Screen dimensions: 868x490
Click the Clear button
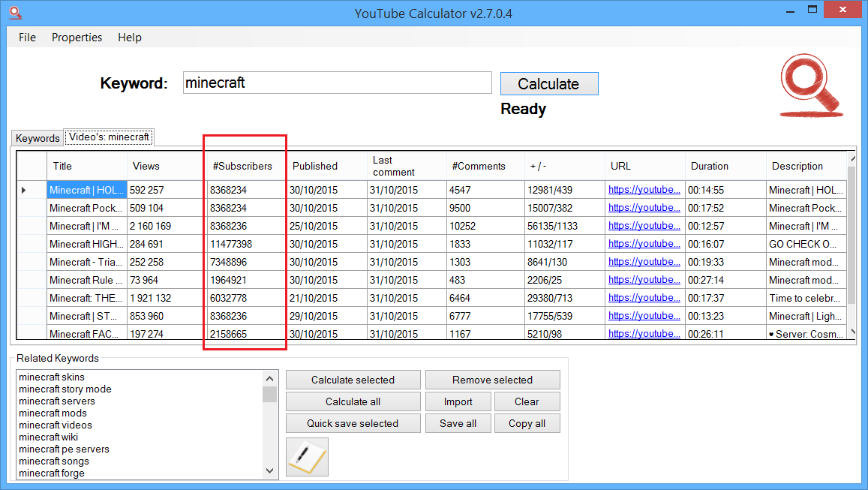(x=527, y=401)
